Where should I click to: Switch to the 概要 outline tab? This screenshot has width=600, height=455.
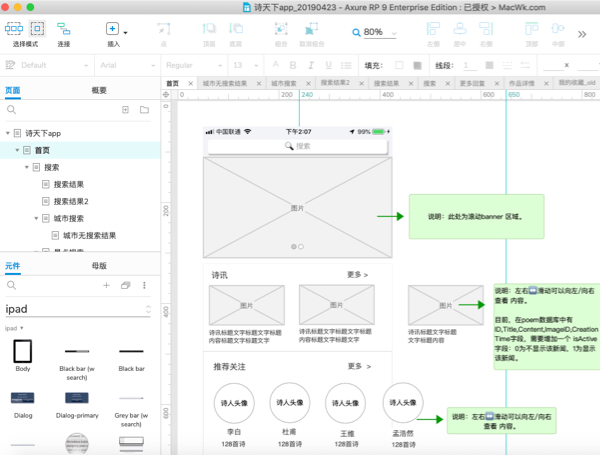[99, 90]
